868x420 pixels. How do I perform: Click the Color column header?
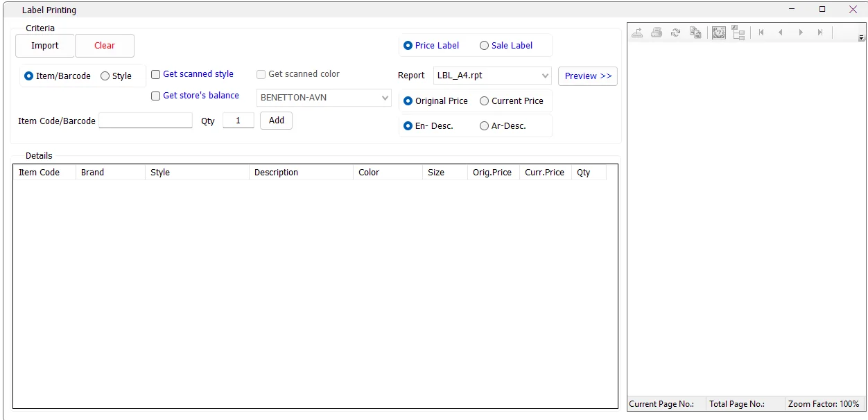click(x=388, y=173)
